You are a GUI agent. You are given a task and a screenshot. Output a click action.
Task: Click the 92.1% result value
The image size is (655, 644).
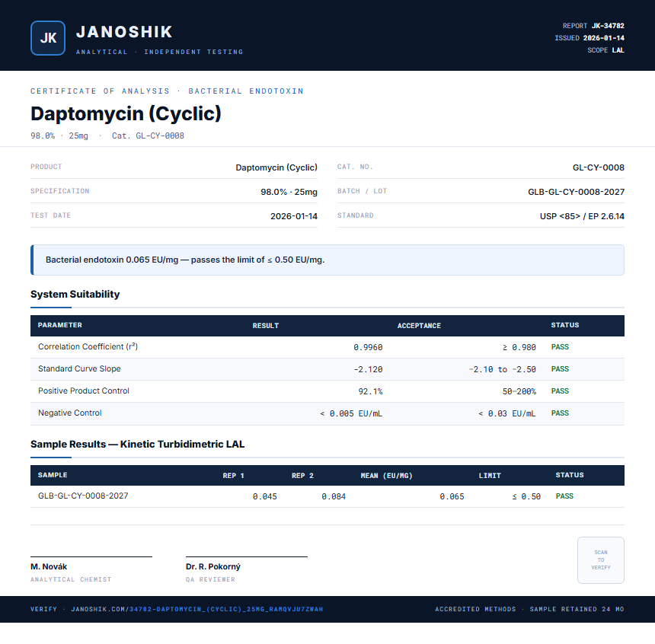coord(370,392)
